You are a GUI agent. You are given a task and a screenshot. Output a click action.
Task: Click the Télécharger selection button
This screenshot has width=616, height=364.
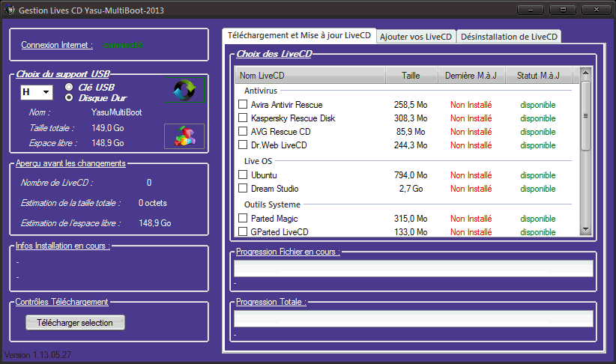[x=75, y=322]
